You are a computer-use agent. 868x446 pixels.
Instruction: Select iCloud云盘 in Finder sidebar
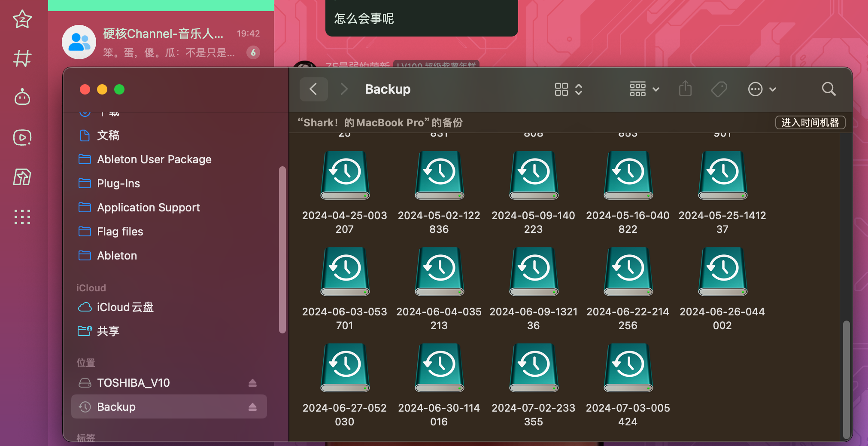coord(125,307)
